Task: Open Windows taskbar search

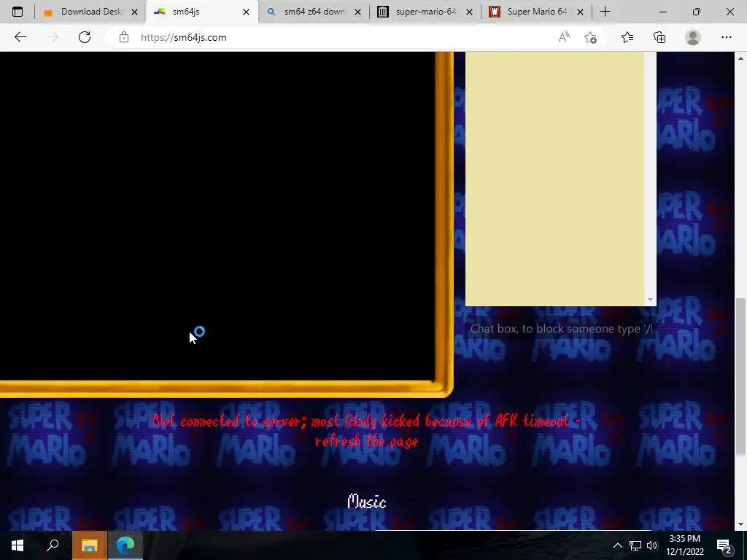Action: [x=53, y=545]
